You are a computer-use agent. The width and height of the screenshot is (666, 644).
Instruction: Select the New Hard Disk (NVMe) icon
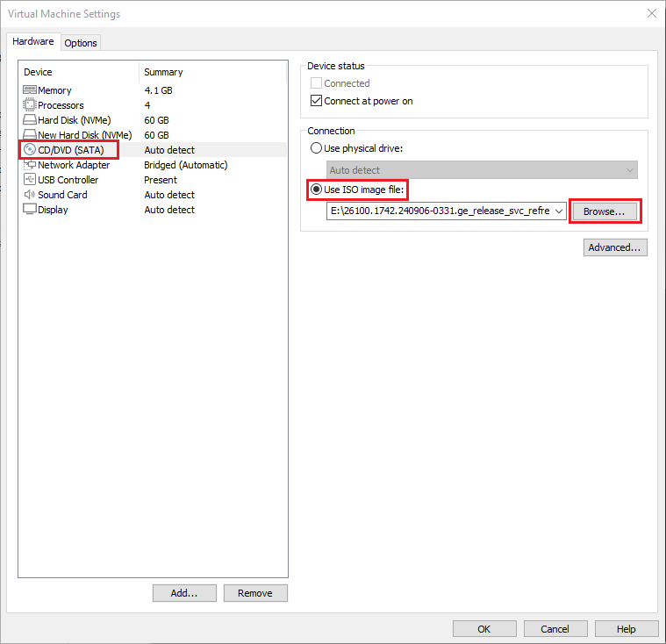point(29,135)
